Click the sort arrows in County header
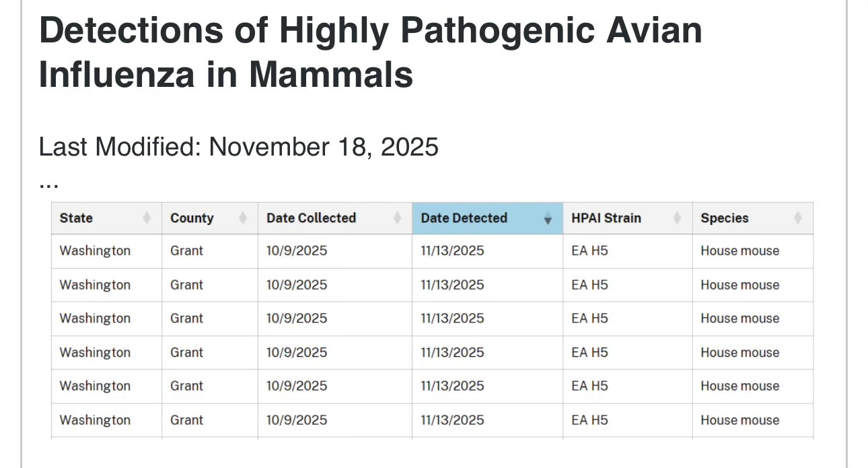The width and height of the screenshot is (868, 468). 243,218
